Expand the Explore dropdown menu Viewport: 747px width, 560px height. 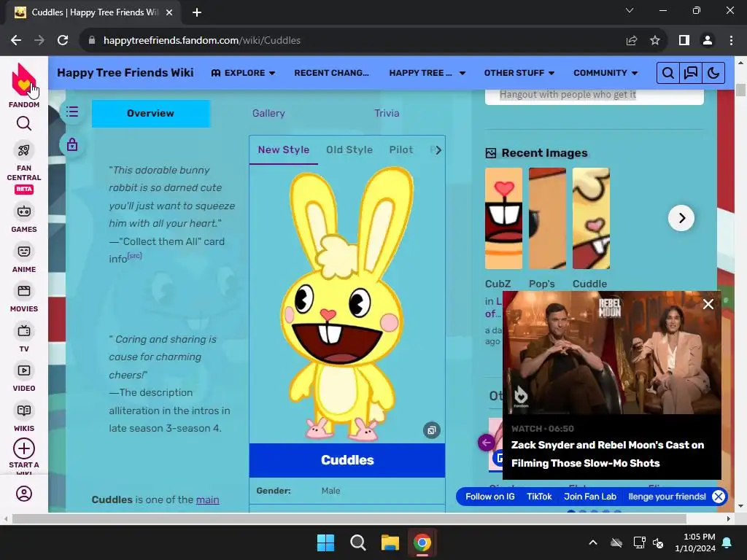[244, 73]
